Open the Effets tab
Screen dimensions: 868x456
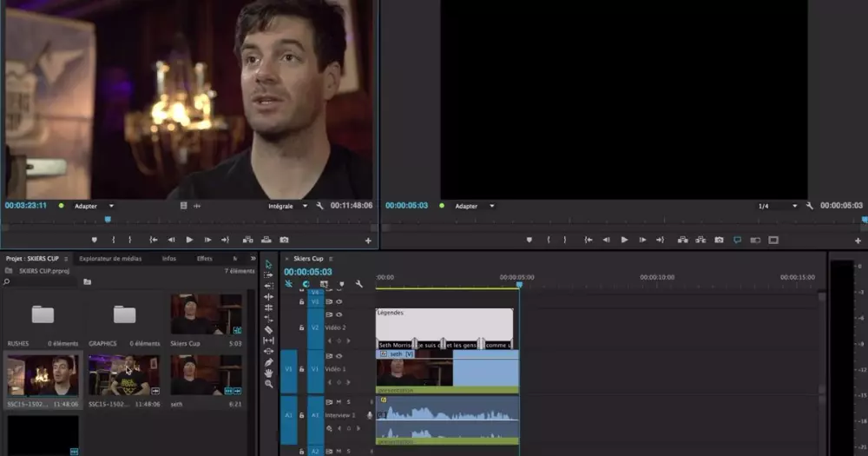tap(205, 259)
